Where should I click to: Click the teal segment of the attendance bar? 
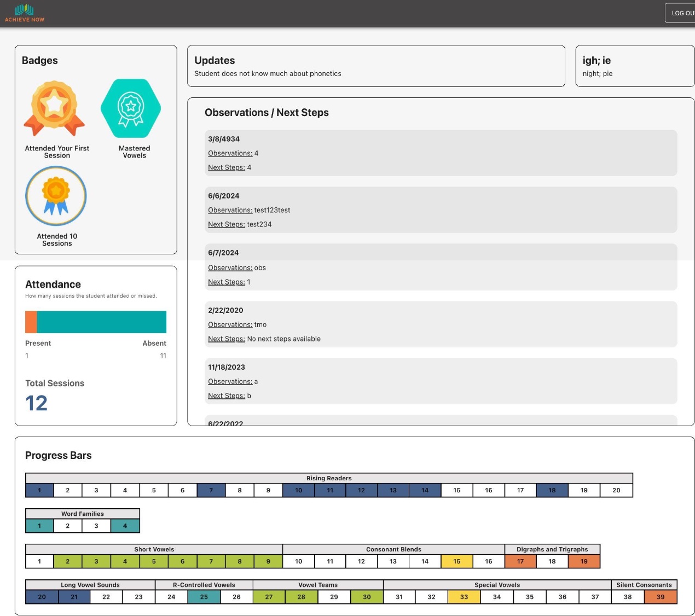[x=102, y=322]
